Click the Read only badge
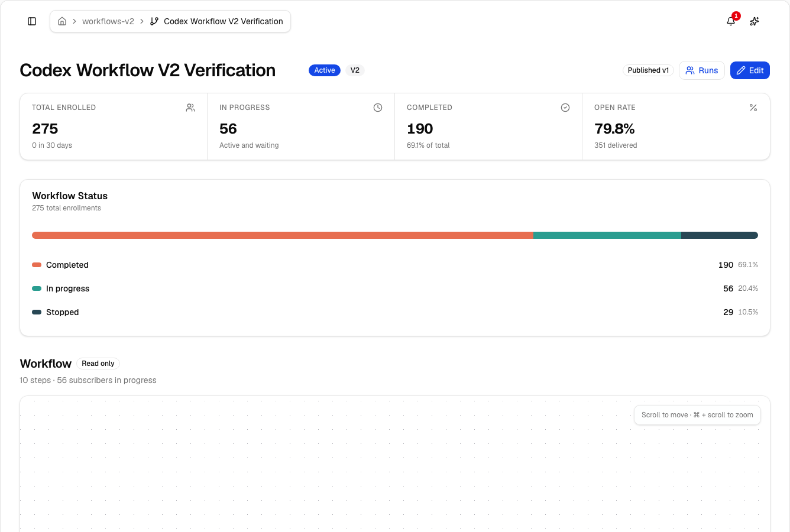Image resolution: width=790 pixels, height=532 pixels. point(98,364)
